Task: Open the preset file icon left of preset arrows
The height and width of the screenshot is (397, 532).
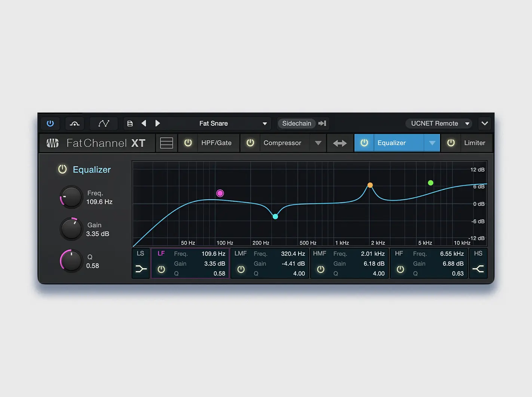Action: [x=130, y=123]
